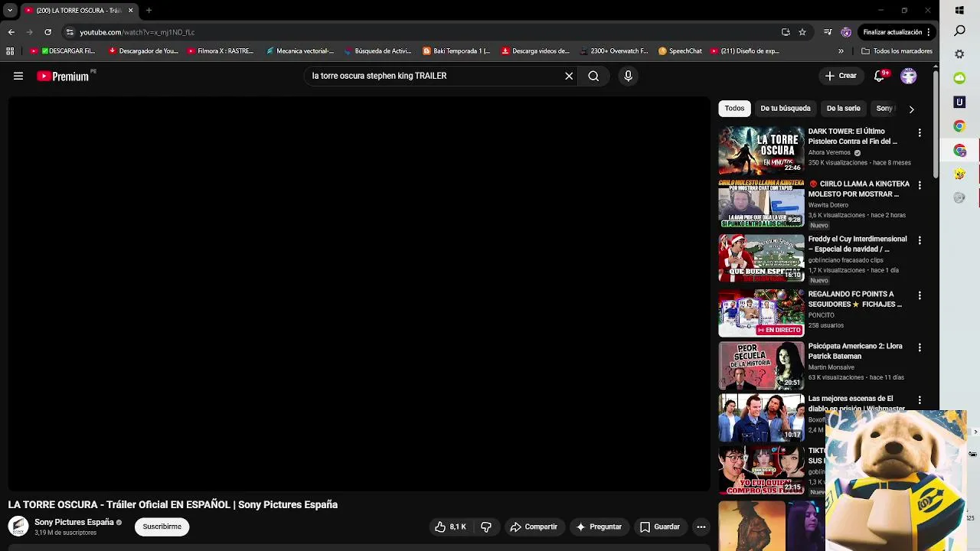Open Baki Temporada 1 bookmark

tap(456, 51)
